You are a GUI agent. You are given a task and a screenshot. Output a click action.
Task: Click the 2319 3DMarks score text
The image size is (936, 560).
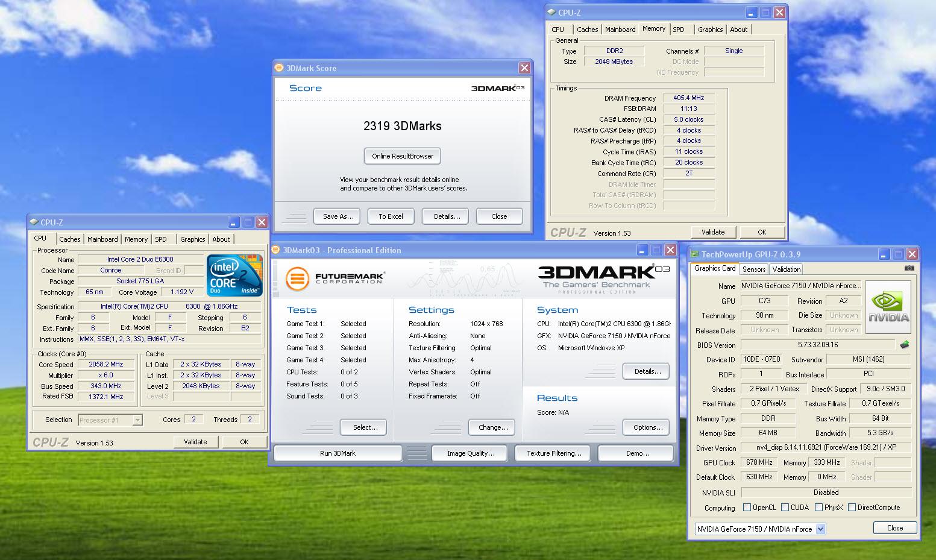[402, 126]
